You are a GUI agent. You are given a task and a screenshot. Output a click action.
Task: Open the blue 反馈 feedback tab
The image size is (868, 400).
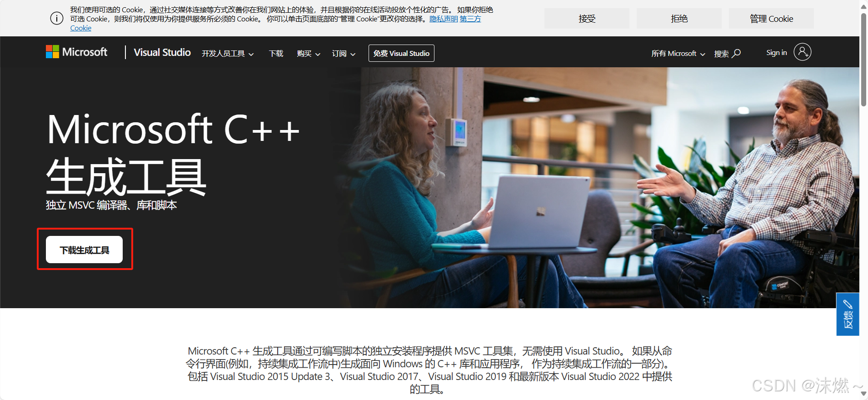click(848, 314)
